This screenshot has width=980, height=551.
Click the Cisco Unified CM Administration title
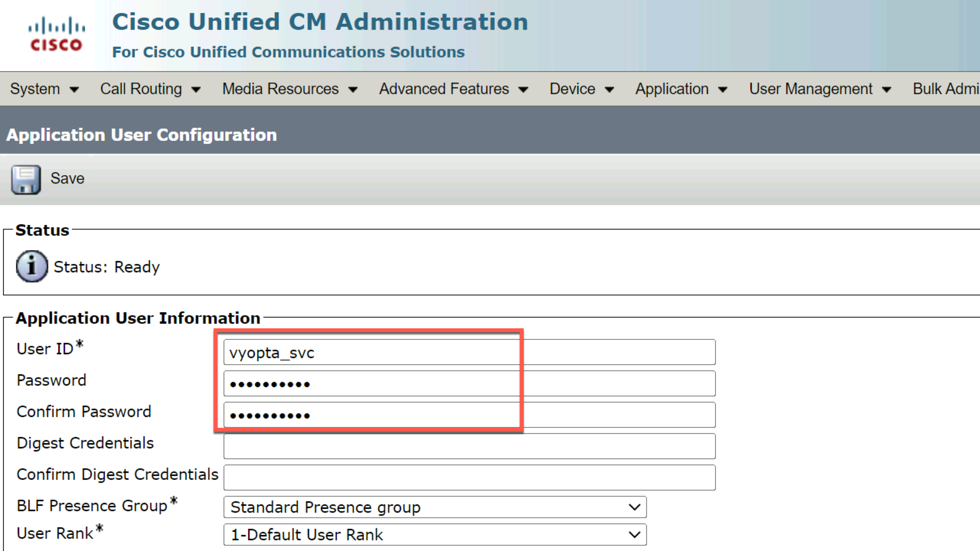coord(320,21)
